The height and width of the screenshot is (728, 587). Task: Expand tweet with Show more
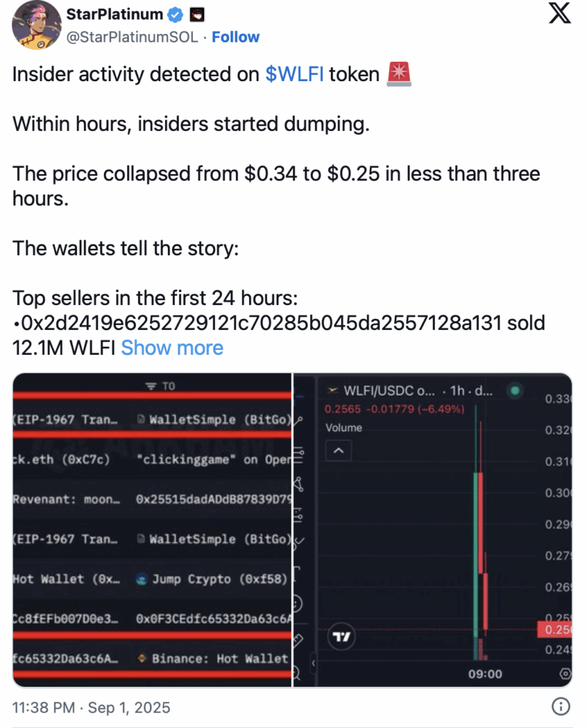tap(172, 348)
